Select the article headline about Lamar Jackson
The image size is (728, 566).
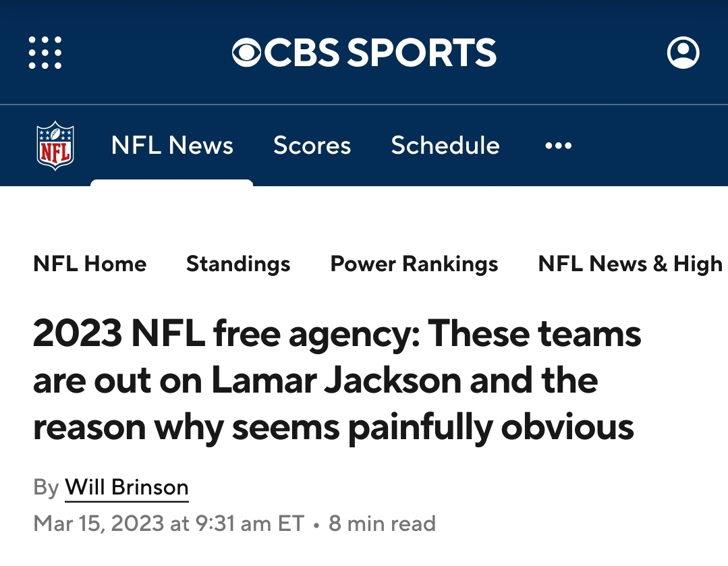coord(337,380)
